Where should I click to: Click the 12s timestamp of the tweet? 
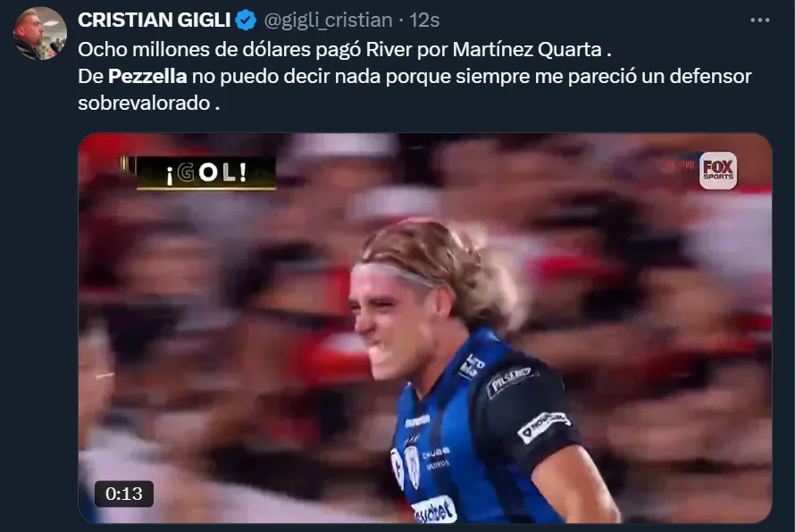point(424,21)
